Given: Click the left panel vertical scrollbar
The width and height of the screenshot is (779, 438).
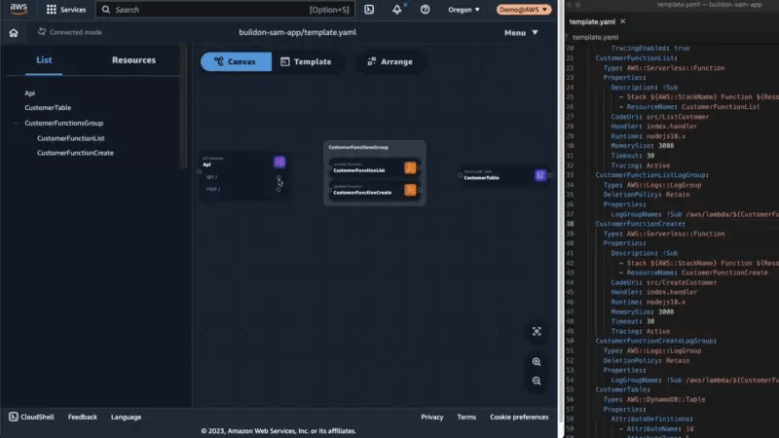Looking at the screenshot, I should click(183, 108).
